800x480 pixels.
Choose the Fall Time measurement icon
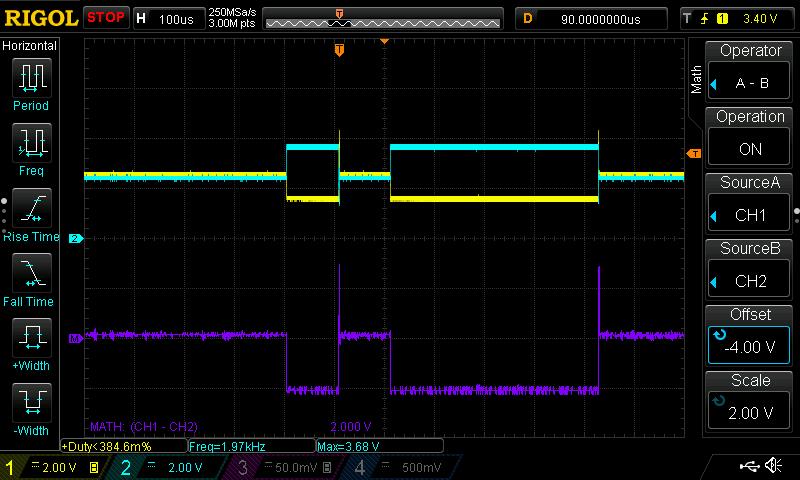click(x=31, y=274)
